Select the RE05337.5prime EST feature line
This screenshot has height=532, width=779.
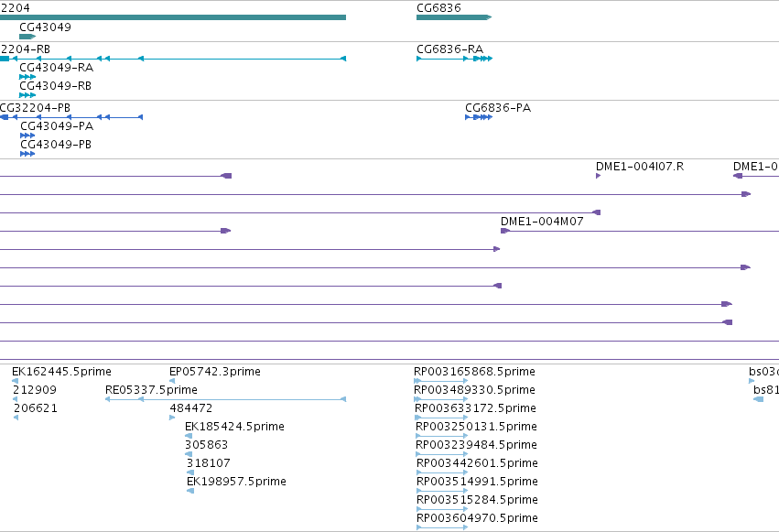[x=225, y=399]
